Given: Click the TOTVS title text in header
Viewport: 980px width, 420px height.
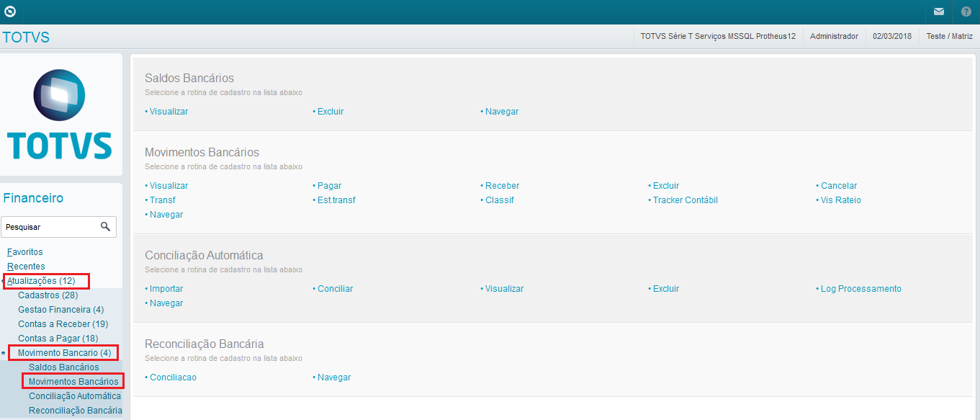Looking at the screenshot, I should (26, 37).
